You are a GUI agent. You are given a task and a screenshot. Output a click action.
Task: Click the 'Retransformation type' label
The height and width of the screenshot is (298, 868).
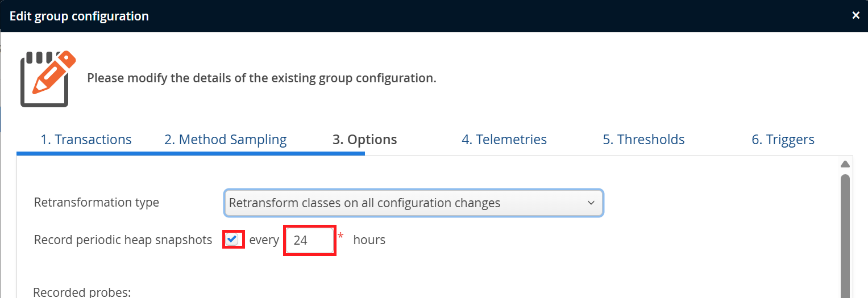(97, 203)
